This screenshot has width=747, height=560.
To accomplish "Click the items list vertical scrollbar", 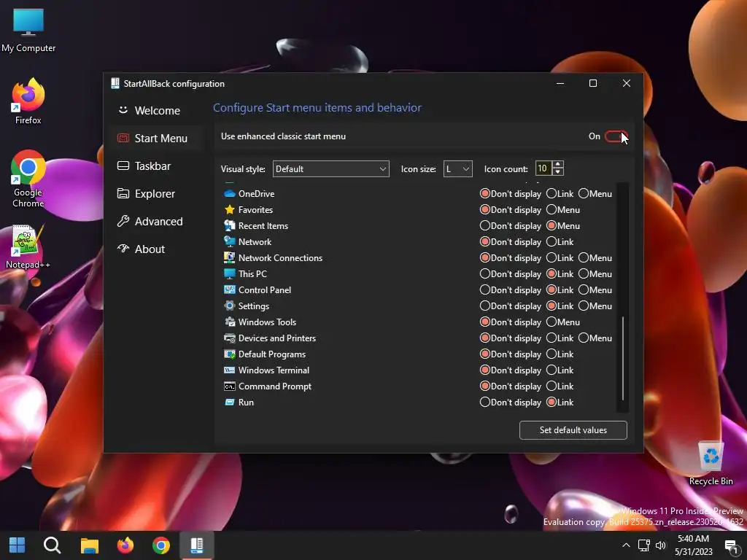I will coord(622,358).
